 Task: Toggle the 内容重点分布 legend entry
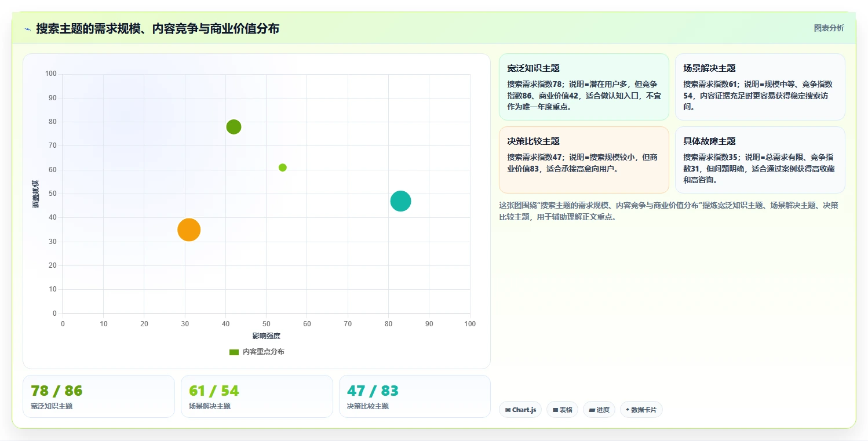(257, 352)
